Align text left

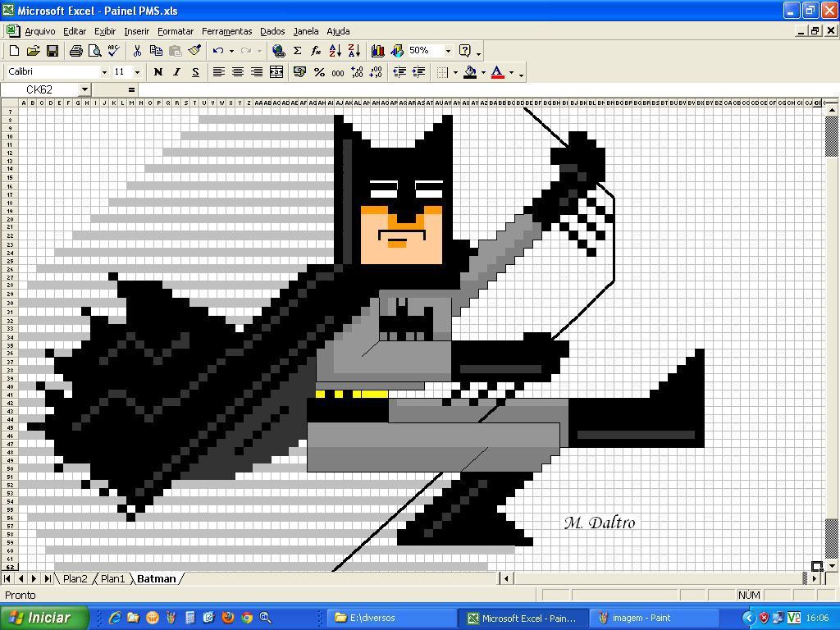pyautogui.click(x=218, y=72)
